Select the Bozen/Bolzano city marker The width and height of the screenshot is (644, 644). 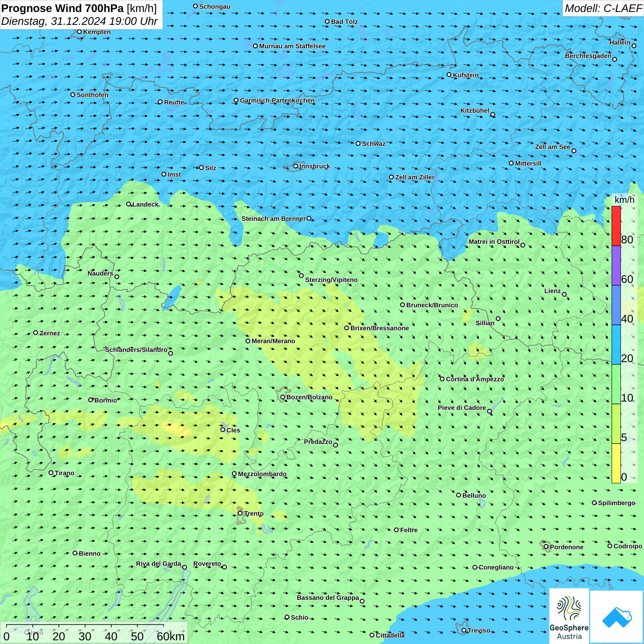click(282, 397)
